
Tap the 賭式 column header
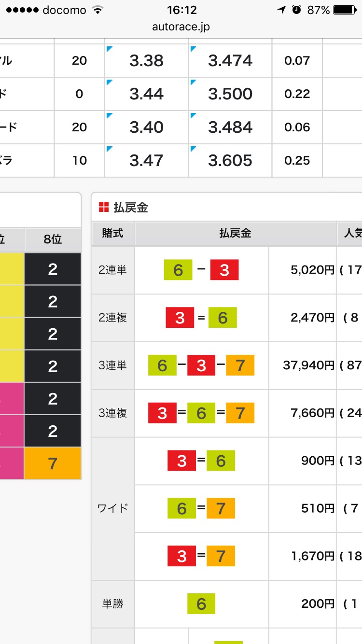click(x=112, y=234)
